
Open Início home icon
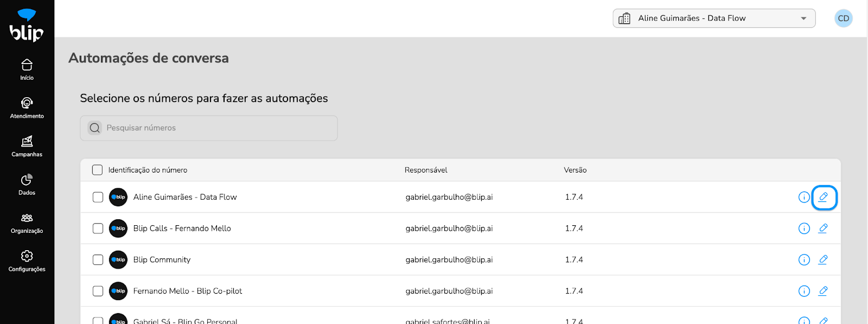click(x=27, y=65)
